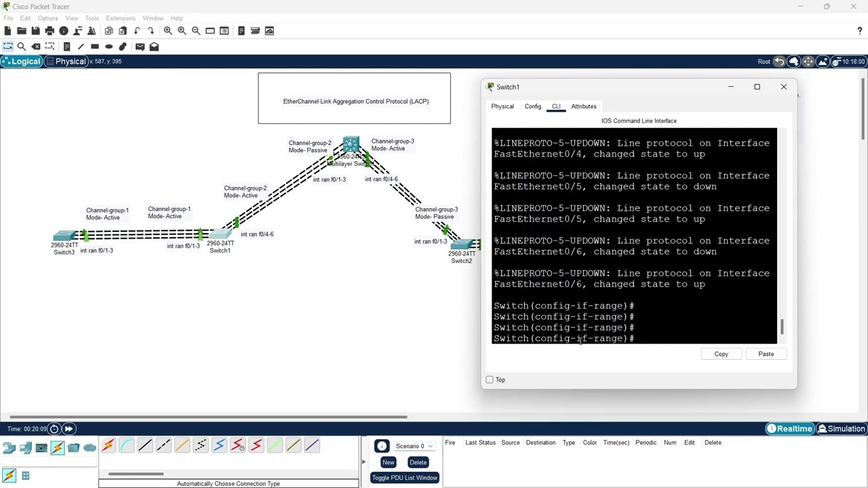The image size is (868, 488).
Task: Select the Draw Line tool
Action: [81, 47]
